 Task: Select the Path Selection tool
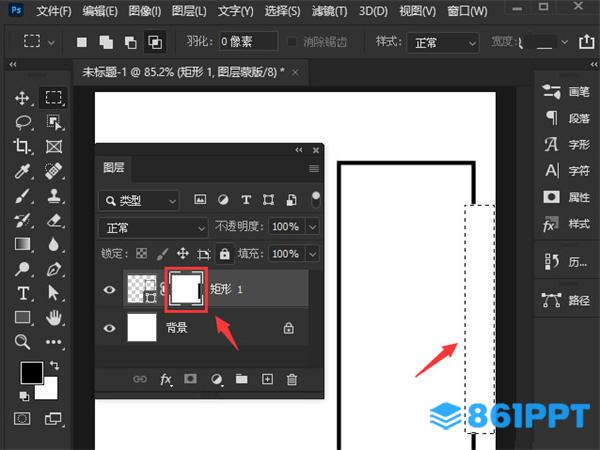pos(53,293)
